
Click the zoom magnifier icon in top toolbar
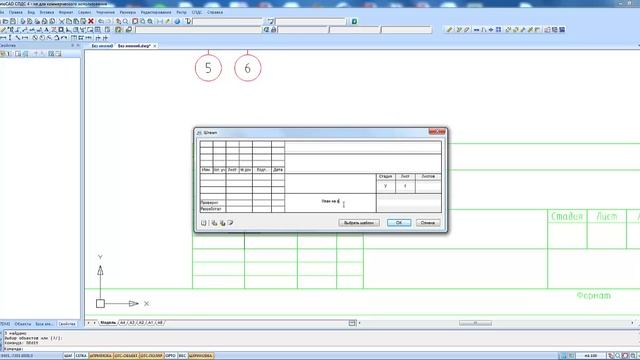click(126, 21)
